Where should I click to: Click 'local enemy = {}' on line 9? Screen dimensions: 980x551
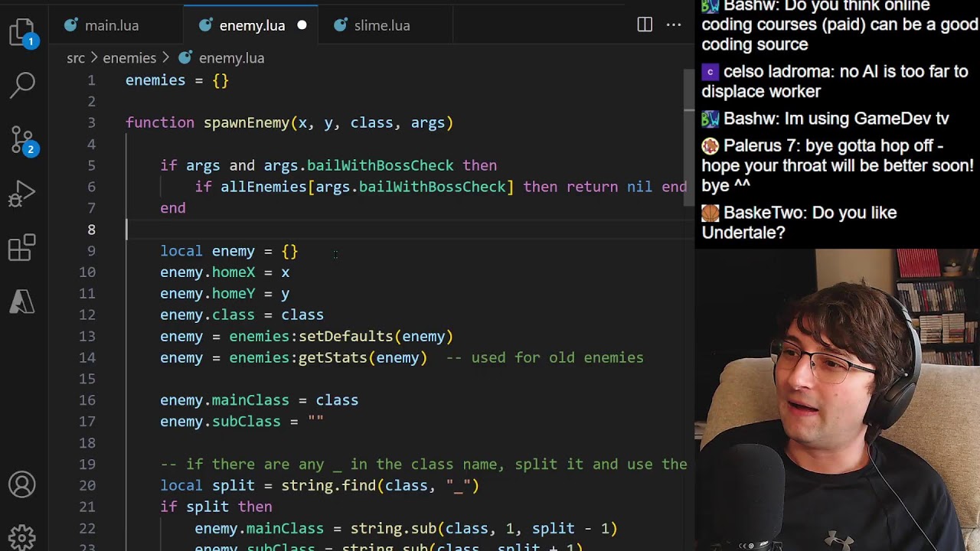(x=229, y=251)
